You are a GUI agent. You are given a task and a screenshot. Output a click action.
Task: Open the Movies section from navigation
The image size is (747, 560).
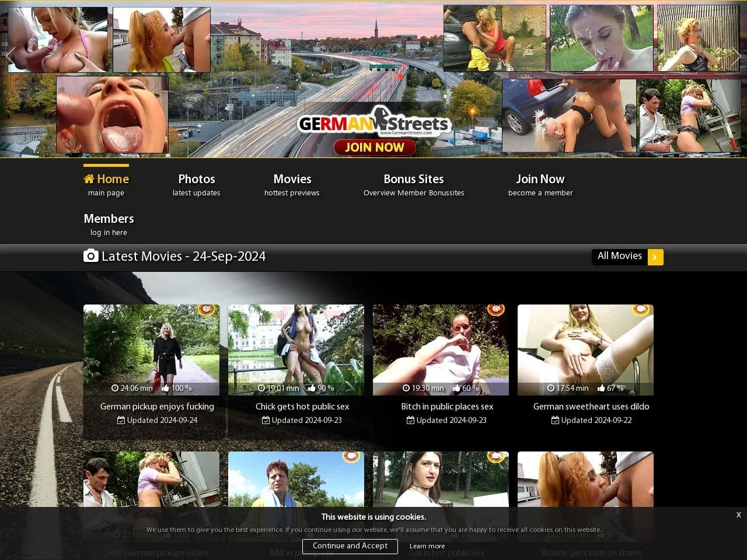[x=292, y=179]
